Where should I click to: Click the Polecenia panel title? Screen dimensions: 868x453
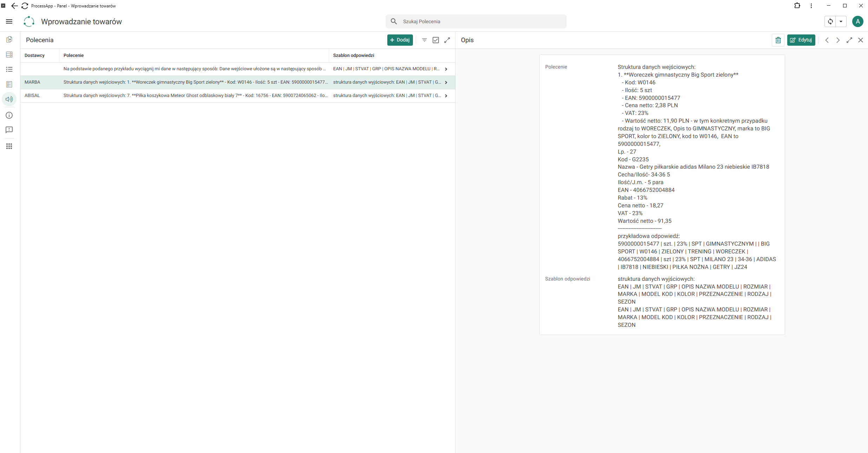tap(40, 40)
